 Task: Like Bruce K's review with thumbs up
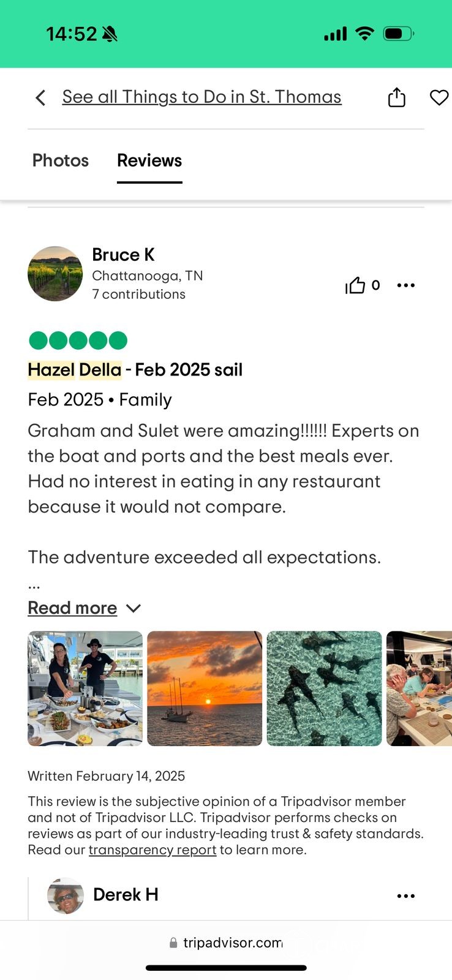[355, 285]
